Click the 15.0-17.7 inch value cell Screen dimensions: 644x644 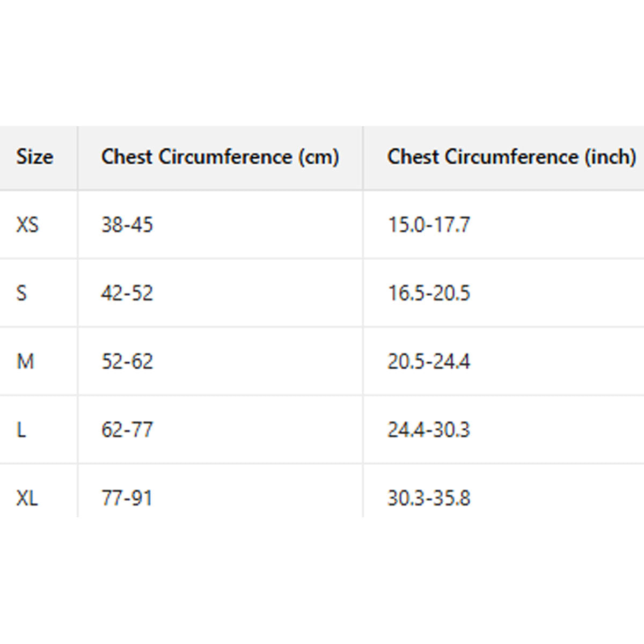429,224
